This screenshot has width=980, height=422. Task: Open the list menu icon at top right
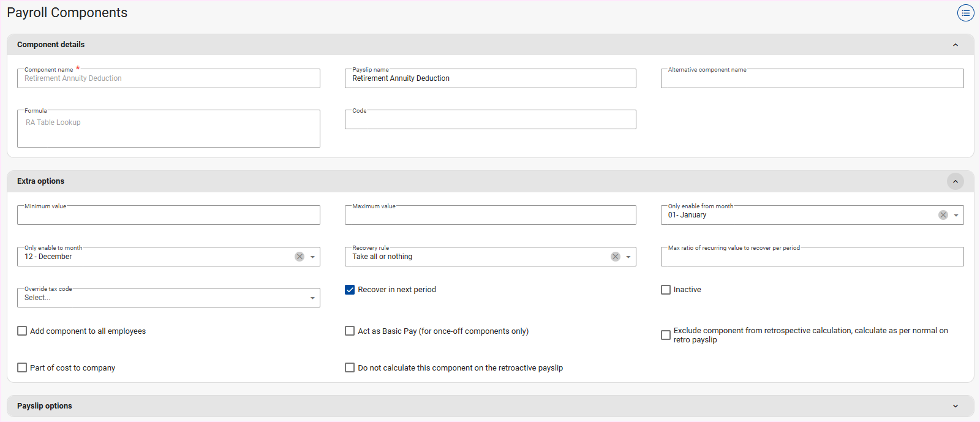point(965,13)
